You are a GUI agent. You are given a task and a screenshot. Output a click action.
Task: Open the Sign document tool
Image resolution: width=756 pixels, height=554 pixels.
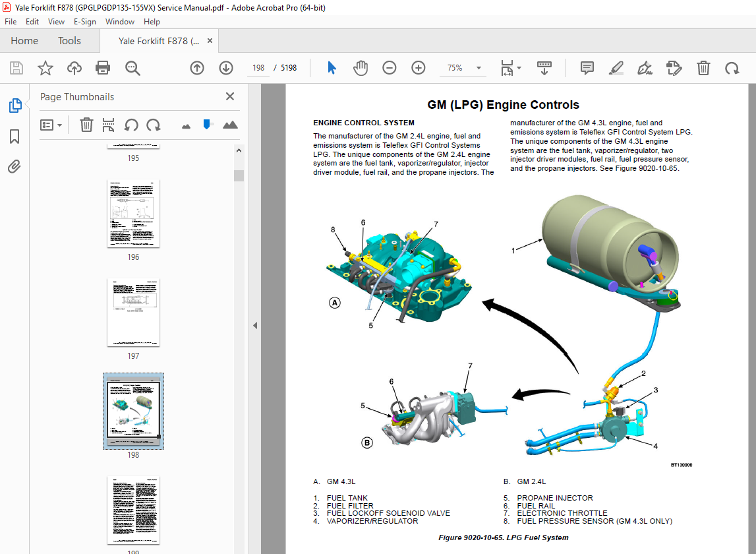[645, 68]
